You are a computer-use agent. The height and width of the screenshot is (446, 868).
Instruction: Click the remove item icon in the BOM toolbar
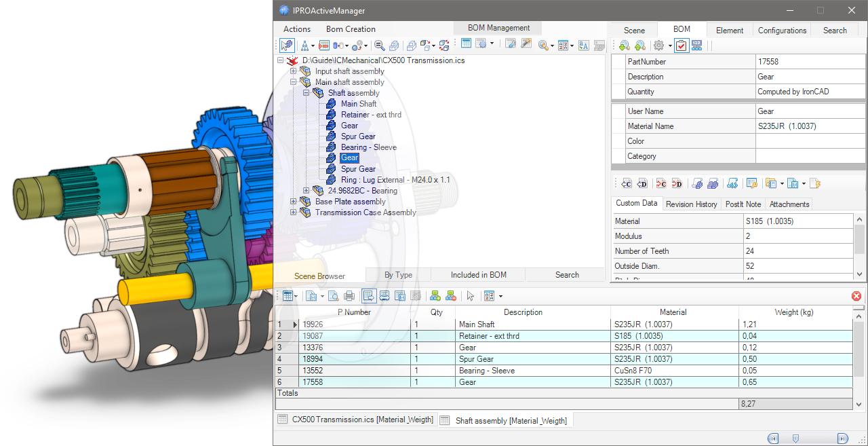pyautogui.click(x=451, y=295)
